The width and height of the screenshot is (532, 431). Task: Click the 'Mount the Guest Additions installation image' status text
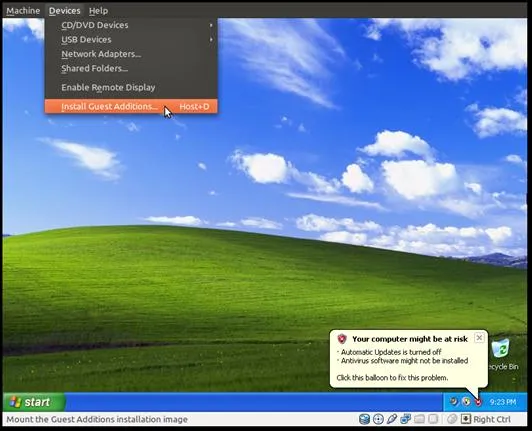point(97,419)
